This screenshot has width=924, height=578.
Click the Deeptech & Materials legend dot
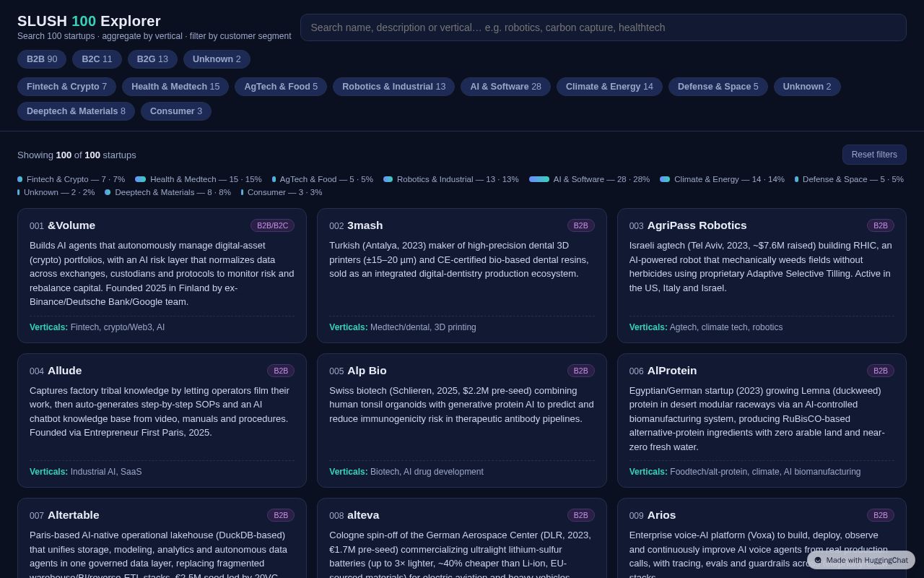[108, 192]
